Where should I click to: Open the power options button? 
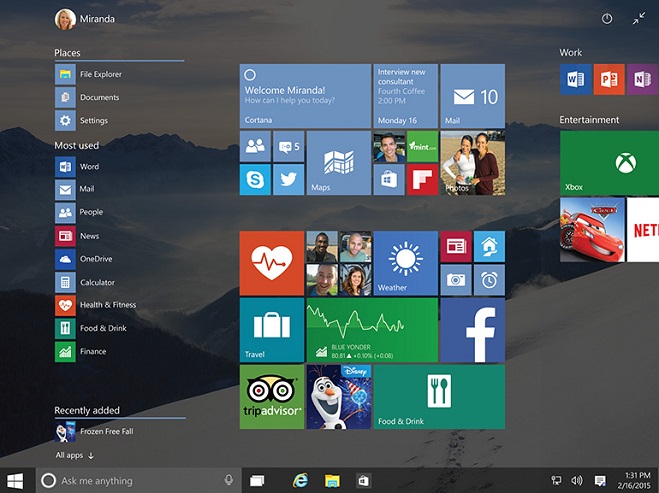click(x=607, y=18)
